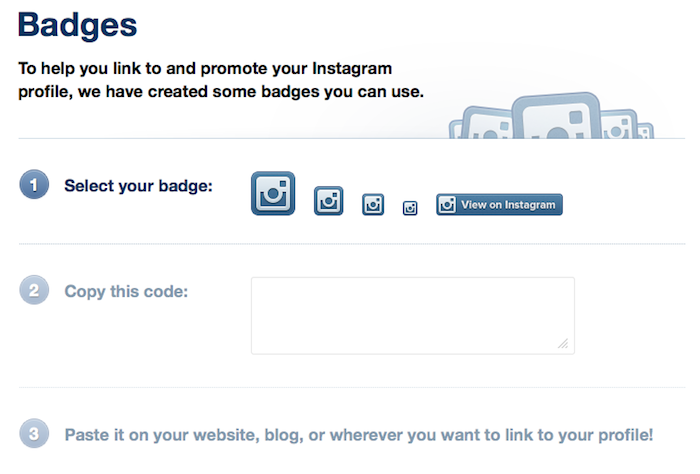Click the "Badges" page heading

pyautogui.click(x=77, y=24)
